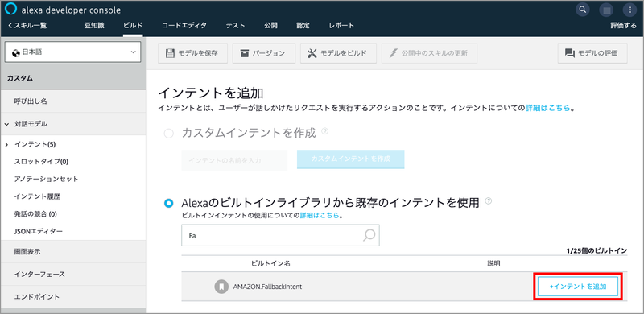Viewport: 644px width, 314px height.
Task: Open スロットタイプ(0) in the sidebar
Action: [x=42, y=162]
